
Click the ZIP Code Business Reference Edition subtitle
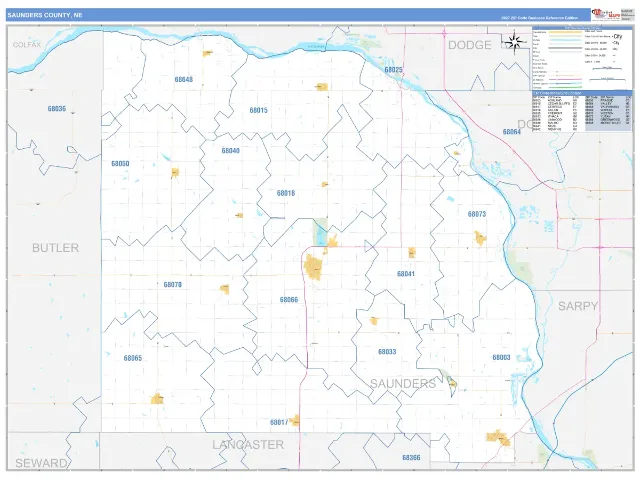pyautogui.click(x=540, y=18)
